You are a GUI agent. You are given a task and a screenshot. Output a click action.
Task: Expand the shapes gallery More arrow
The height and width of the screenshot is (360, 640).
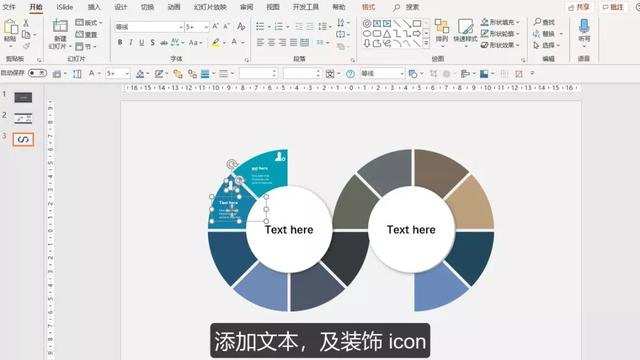click(426, 43)
